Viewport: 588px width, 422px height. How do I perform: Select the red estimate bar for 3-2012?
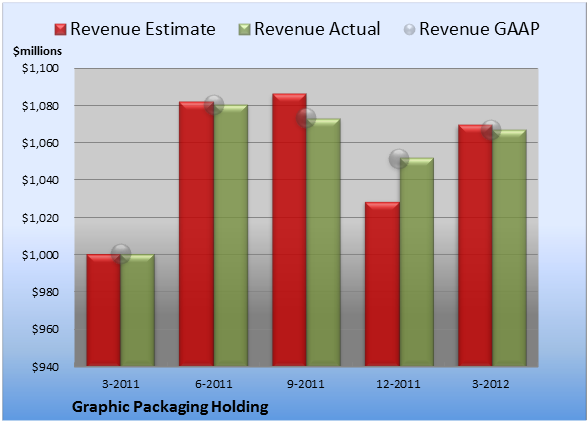click(475, 245)
